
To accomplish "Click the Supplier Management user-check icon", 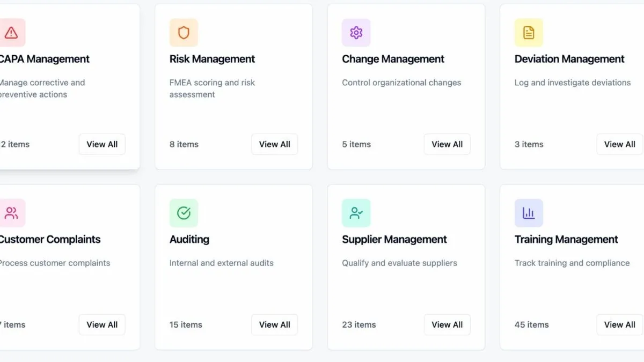I will (356, 213).
